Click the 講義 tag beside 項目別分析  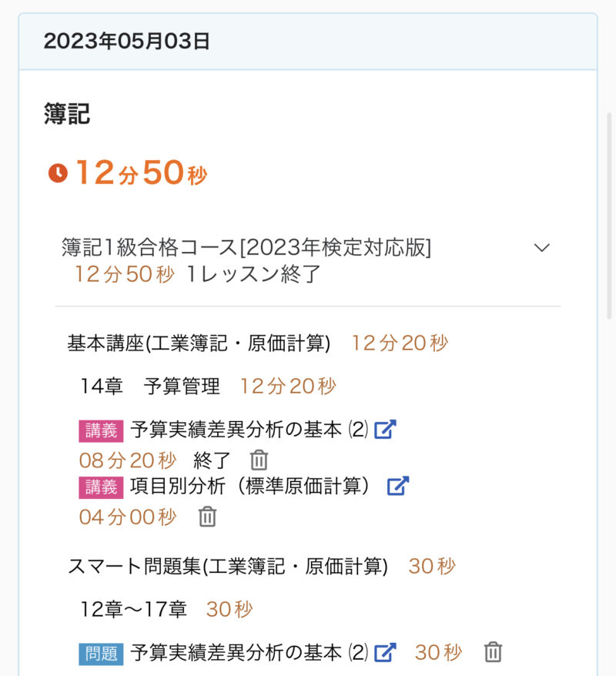coord(101,487)
